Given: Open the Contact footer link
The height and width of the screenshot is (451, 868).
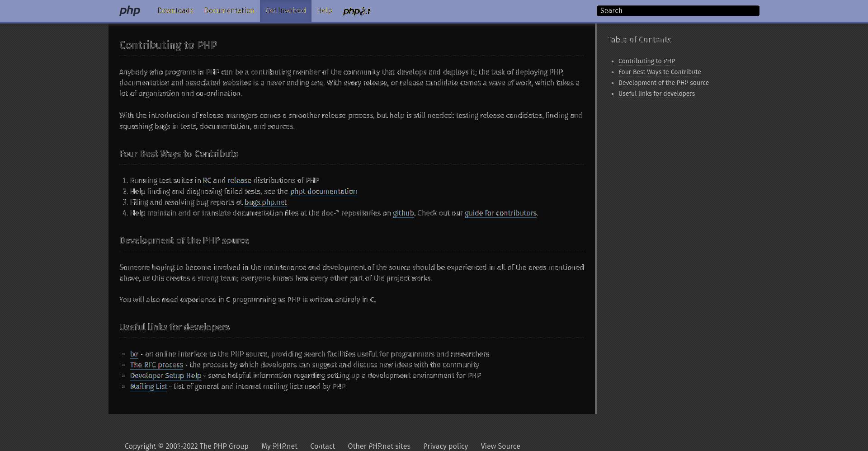Looking at the screenshot, I should 322,446.
